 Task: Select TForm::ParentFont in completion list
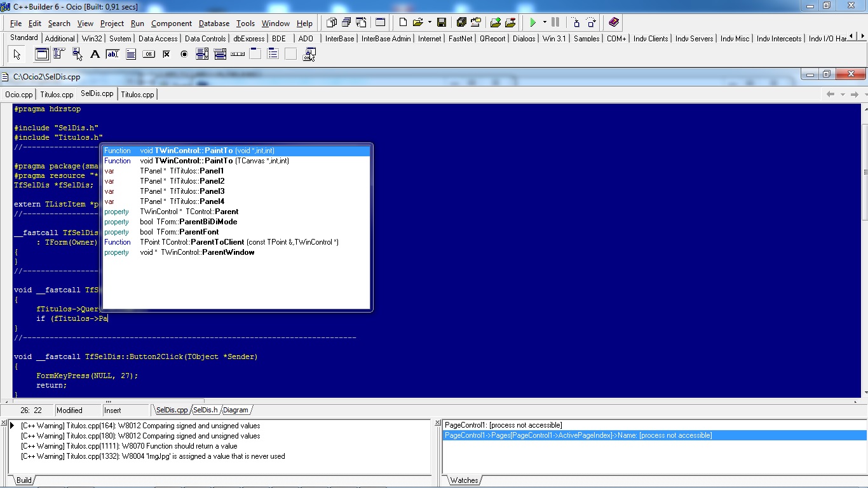tap(236, 232)
